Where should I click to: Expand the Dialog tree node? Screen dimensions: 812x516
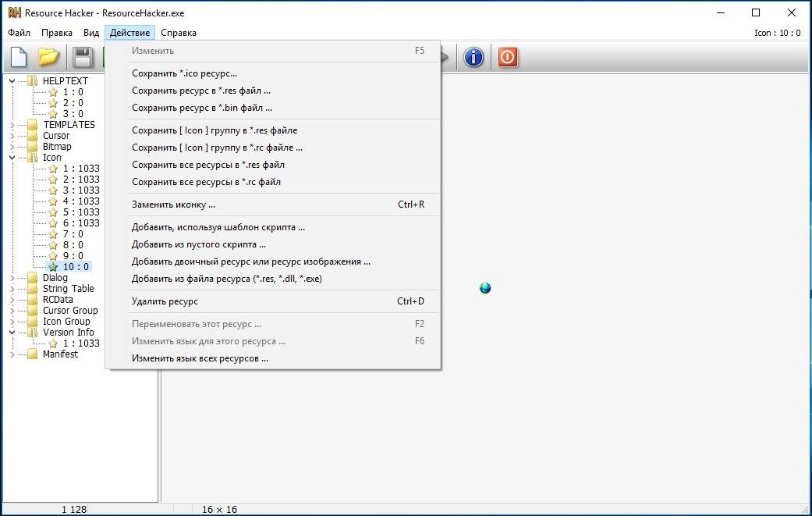12,278
